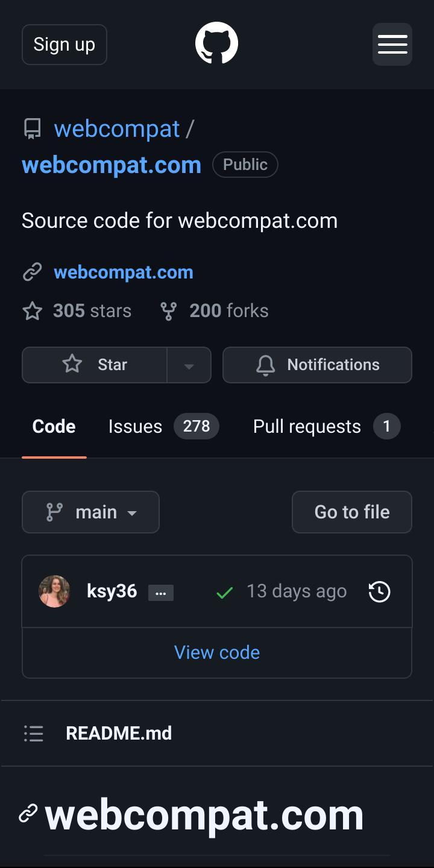Click the commit history clock icon
434x868 pixels.
click(379, 592)
